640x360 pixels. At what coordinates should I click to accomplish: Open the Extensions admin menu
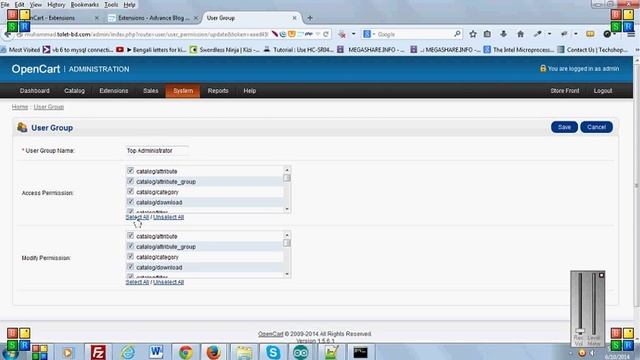(x=114, y=91)
